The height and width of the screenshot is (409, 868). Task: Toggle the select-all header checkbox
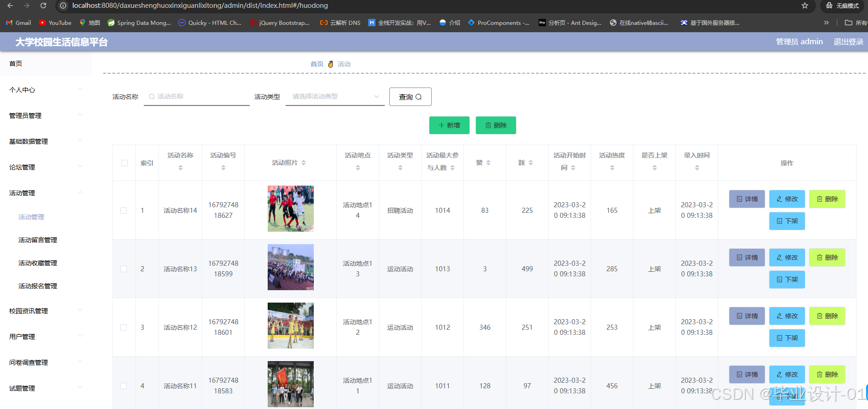[x=124, y=163]
